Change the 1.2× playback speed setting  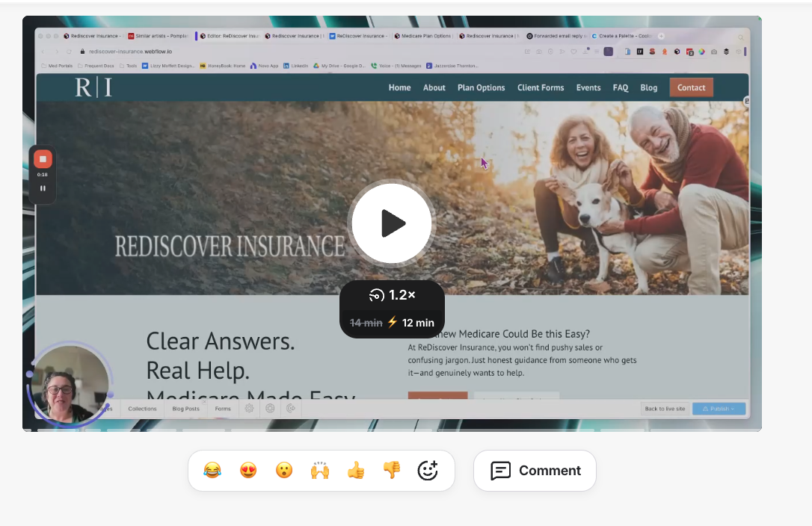392,295
